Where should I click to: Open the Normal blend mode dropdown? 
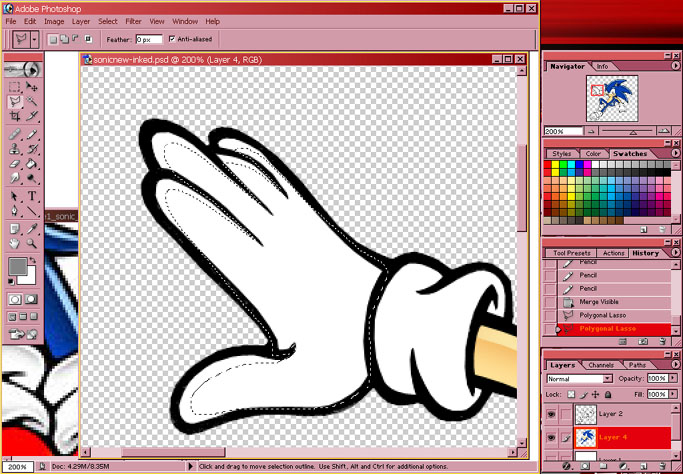point(608,379)
